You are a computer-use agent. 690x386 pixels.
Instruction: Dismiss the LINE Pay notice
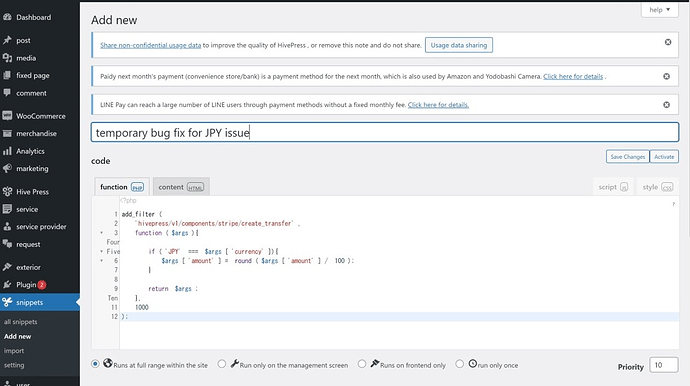(x=667, y=105)
